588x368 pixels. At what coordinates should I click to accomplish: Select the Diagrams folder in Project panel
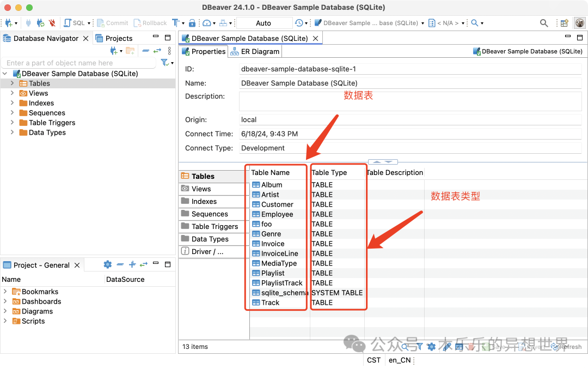[x=37, y=311]
